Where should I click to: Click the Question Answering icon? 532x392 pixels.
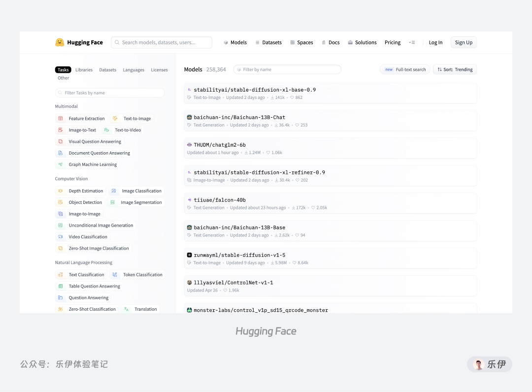(x=61, y=298)
